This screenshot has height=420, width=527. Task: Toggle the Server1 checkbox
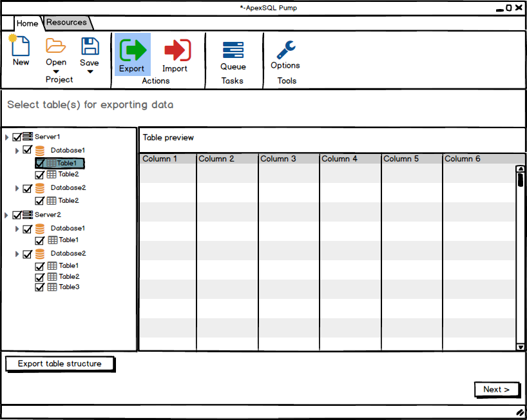pos(17,137)
